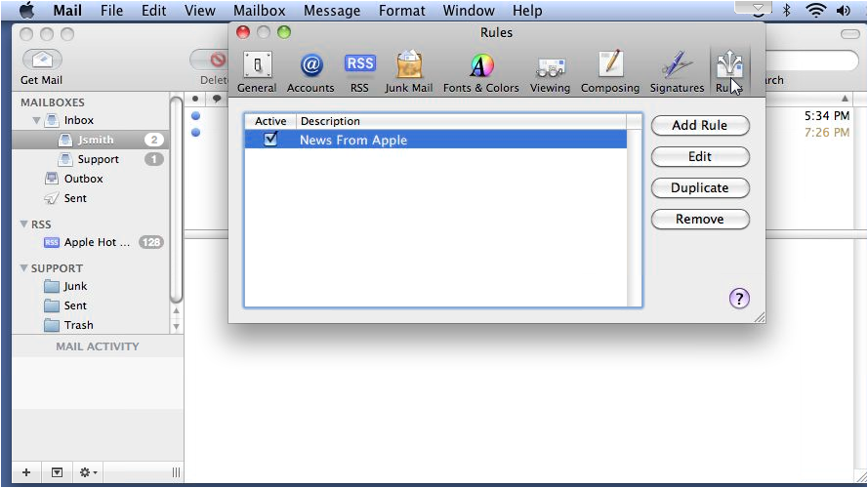
Task: Open the Mailbox menu
Action: coord(259,10)
